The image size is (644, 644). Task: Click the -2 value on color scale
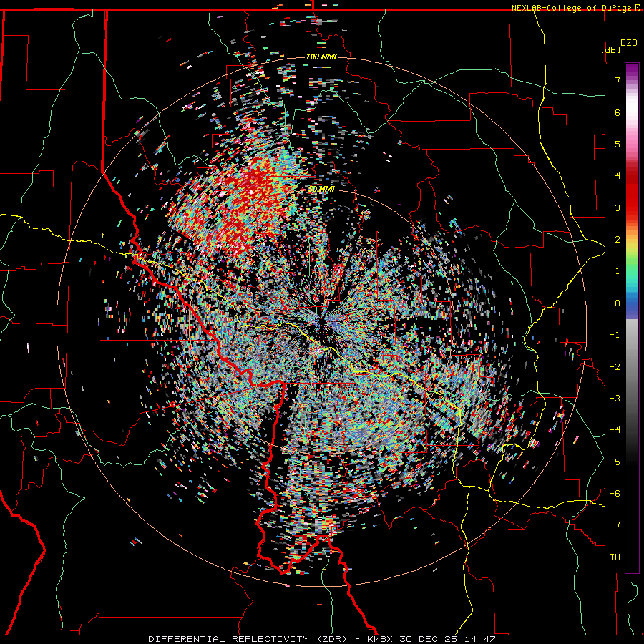[x=615, y=367]
